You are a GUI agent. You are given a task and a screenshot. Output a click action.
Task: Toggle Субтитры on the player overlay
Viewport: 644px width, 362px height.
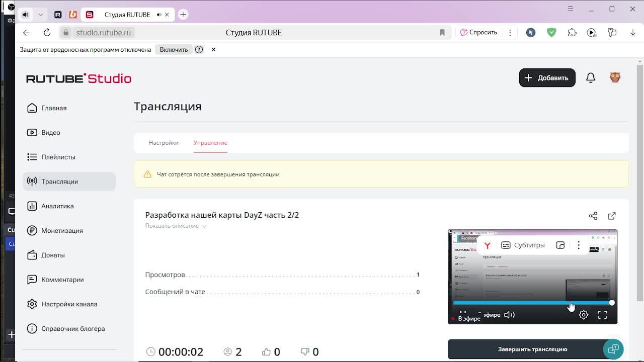click(x=523, y=245)
